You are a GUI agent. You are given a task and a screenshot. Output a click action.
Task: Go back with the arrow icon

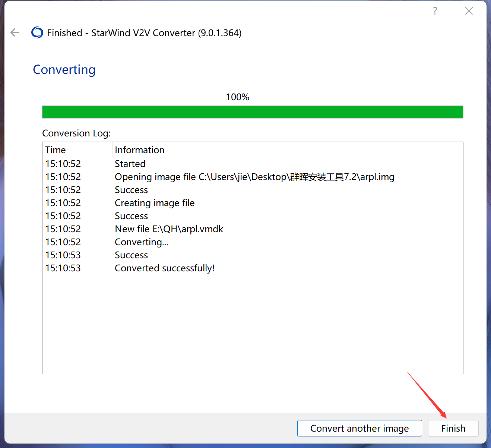[x=15, y=33]
